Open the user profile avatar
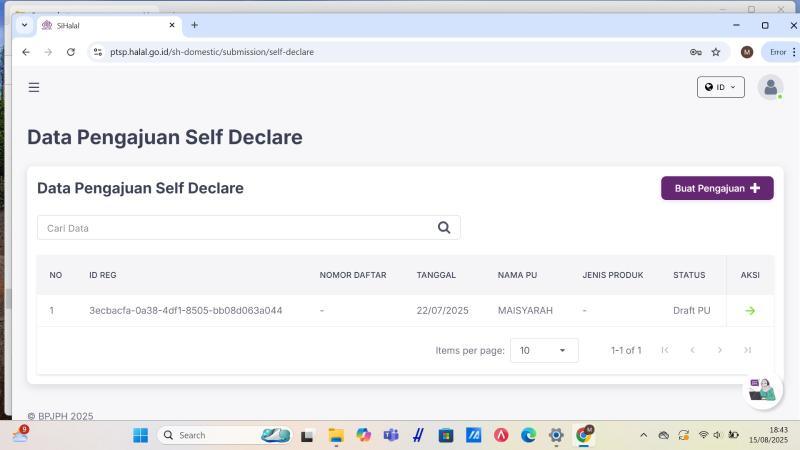 tap(770, 87)
